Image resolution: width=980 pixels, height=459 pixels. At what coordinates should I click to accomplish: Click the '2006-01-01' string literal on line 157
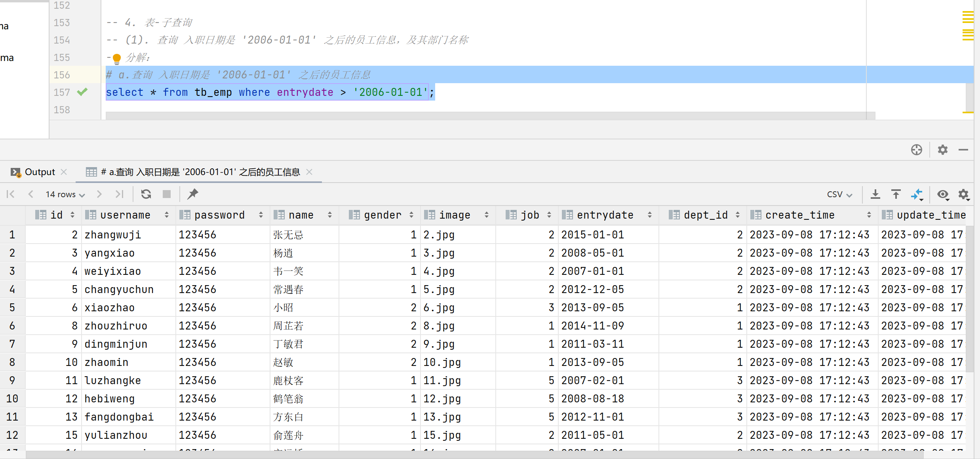tap(390, 92)
